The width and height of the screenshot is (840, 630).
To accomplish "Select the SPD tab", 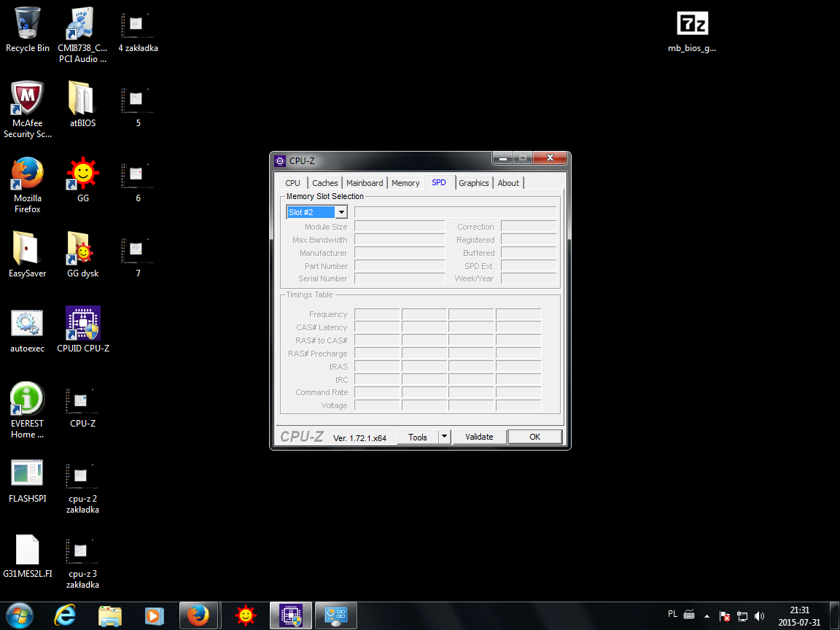I will 439,182.
